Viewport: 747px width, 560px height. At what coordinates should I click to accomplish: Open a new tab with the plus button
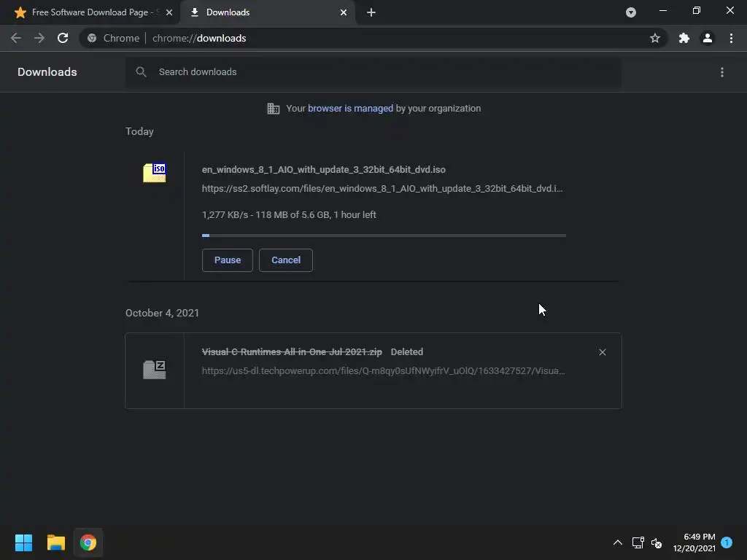click(x=371, y=12)
